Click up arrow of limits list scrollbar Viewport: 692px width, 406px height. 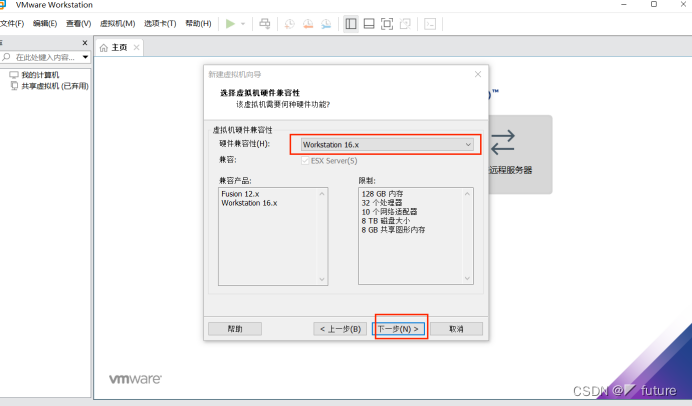467,194
